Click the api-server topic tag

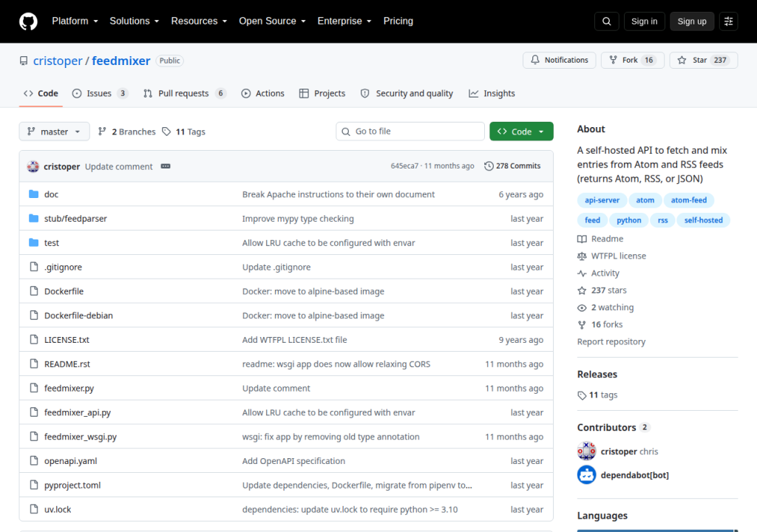coord(602,200)
